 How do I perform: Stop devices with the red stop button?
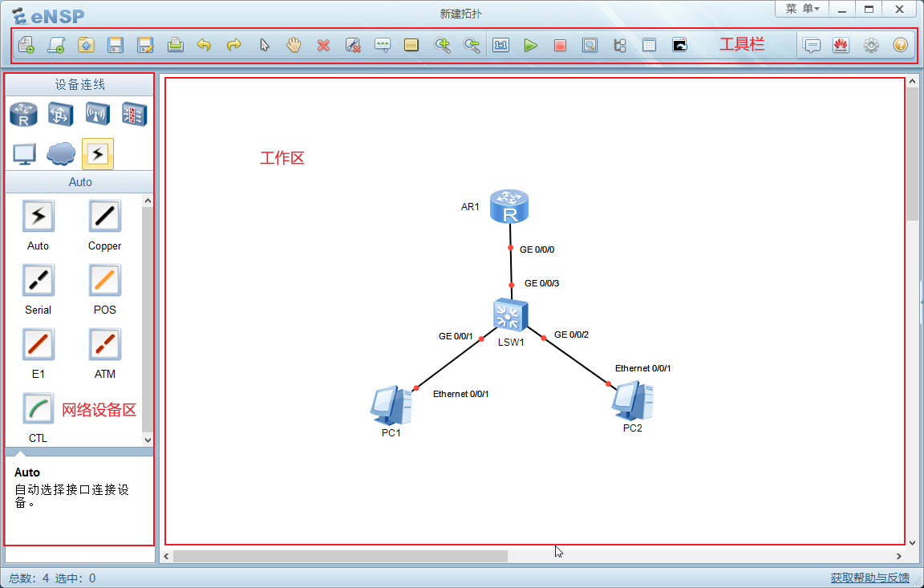click(x=560, y=45)
